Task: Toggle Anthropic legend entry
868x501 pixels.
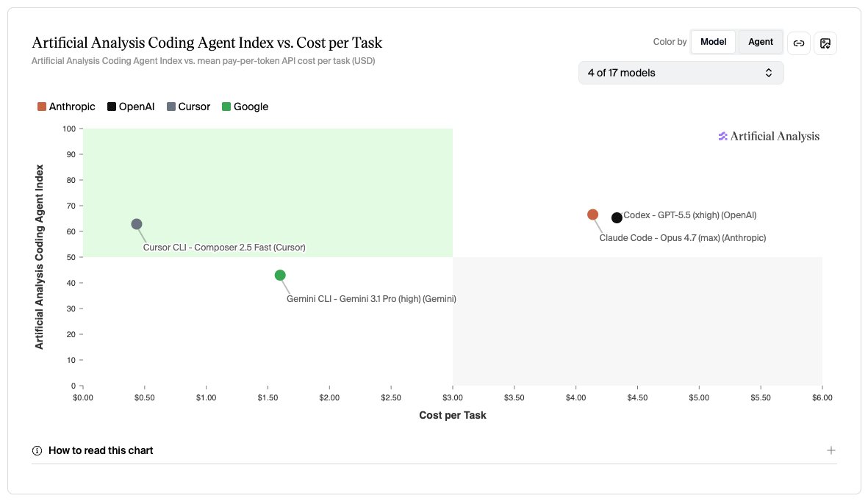Action: 66,107
